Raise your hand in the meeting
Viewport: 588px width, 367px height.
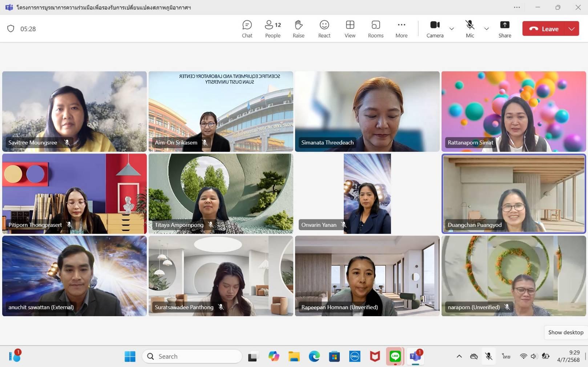[x=298, y=29]
